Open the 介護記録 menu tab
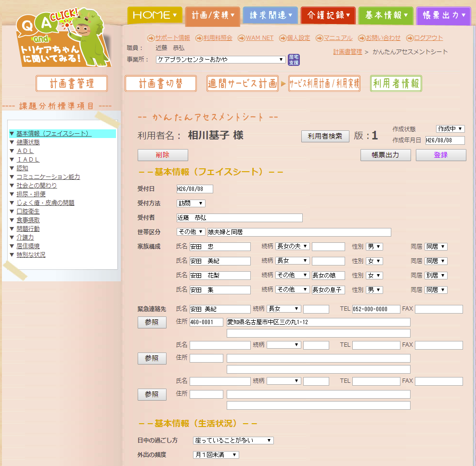 pyautogui.click(x=328, y=15)
